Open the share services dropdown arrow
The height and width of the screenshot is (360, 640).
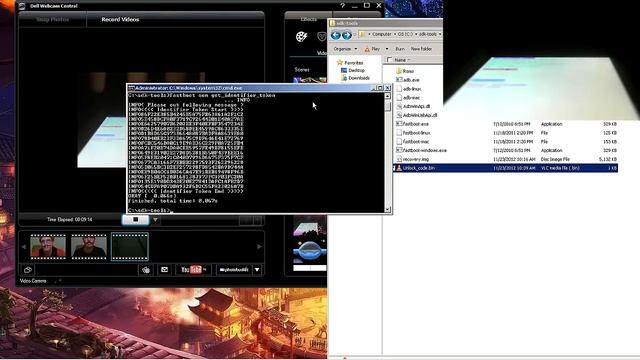tap(257, 270)
